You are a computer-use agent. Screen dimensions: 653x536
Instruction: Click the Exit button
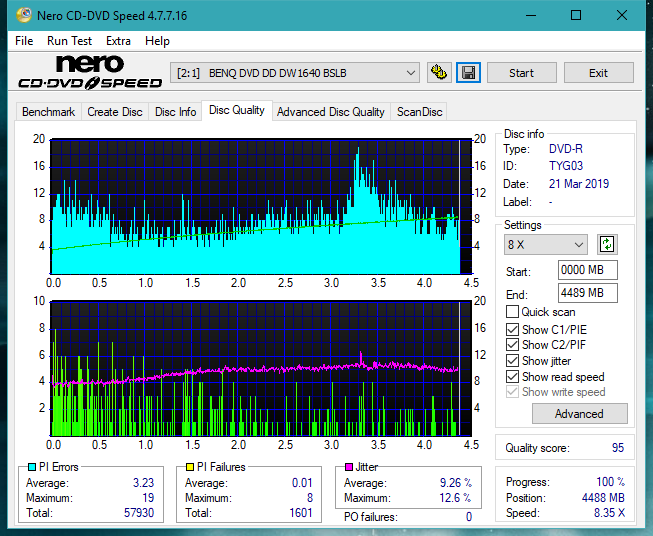[x=598, y=73]
